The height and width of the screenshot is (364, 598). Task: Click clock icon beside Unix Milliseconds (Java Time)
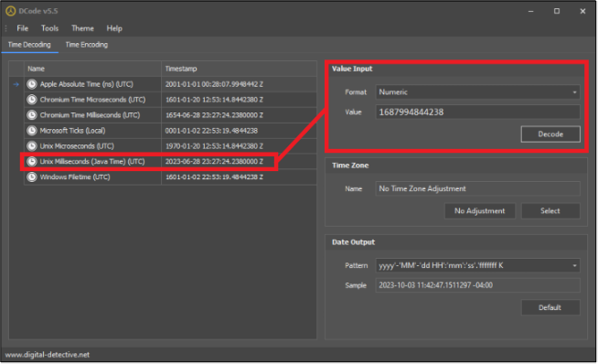[x=32, y=161]
